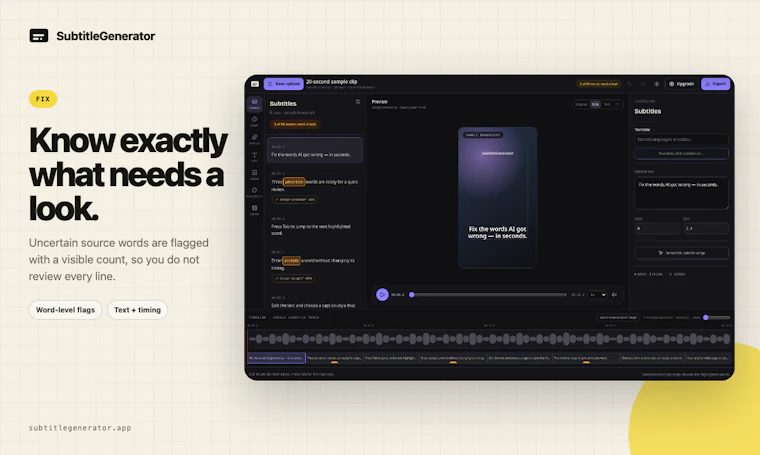760x455 pixels.
Task: Expand the Word Timing section
Action: coord(660,275)
